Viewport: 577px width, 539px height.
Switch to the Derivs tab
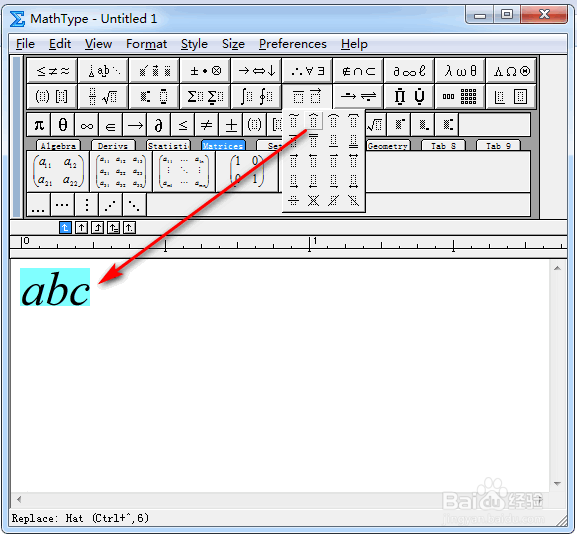[113, 146]
